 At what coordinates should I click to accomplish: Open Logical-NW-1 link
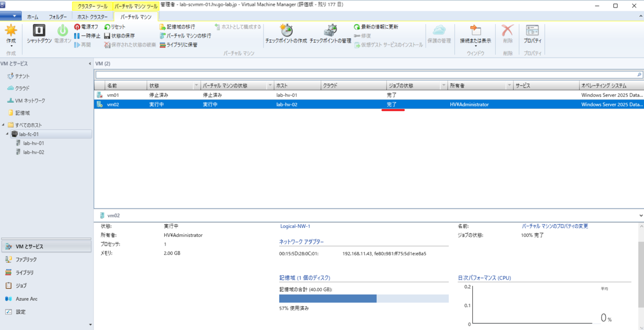pyautogui.click(x=295, y=226)
